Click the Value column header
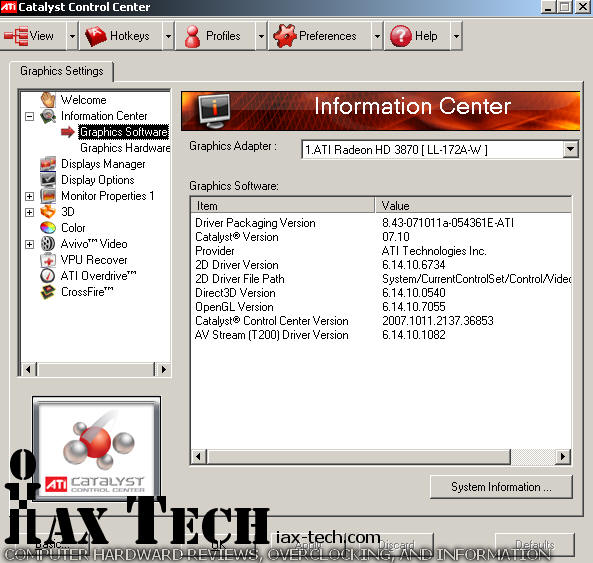The height and width of the screenshot is (563, 593). [x=473, y=206]
